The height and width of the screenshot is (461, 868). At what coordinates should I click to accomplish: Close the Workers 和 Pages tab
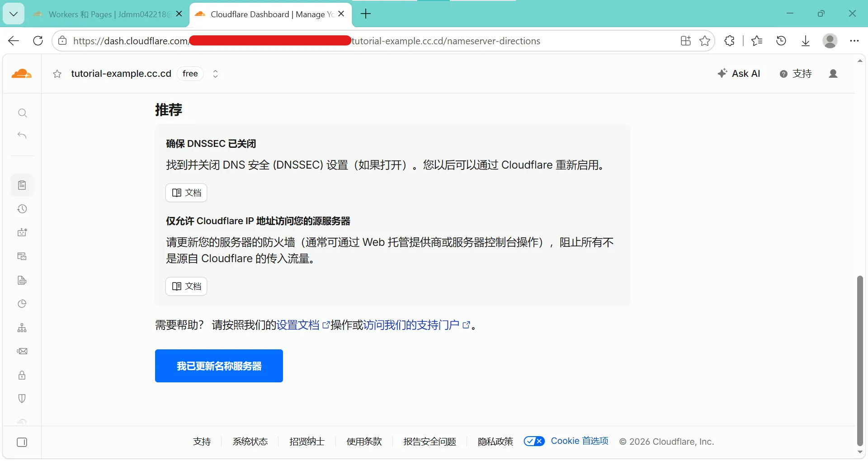(179, 14)
